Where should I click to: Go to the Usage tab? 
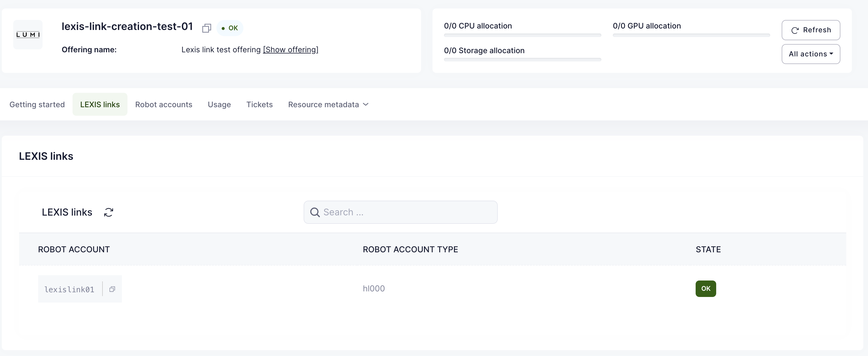point(219,105)
